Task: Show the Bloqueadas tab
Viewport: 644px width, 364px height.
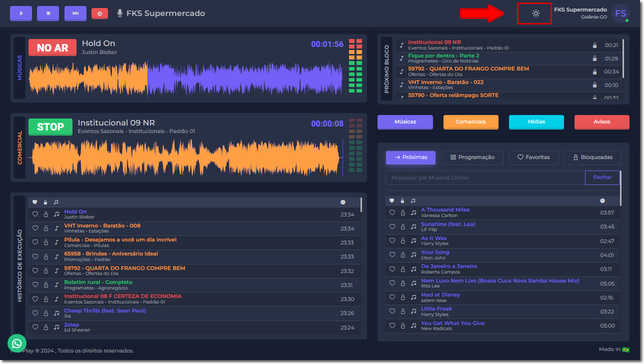Action: pyautogui.click(x=592, y=157)
